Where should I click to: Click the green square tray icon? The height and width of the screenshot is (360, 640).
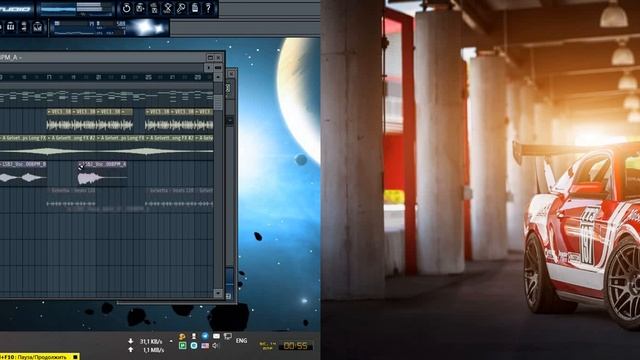coord(182,346)
